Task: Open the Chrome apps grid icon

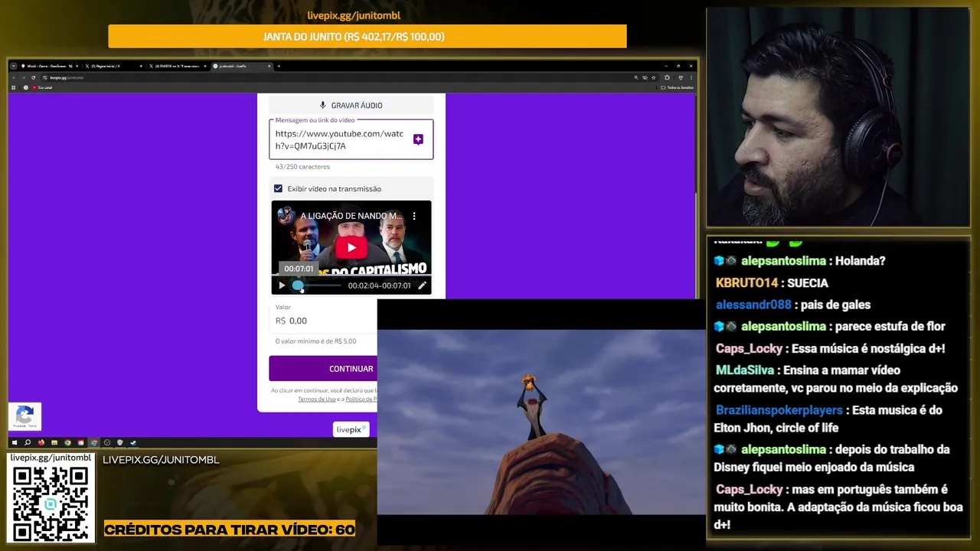Action: pos(13,87)
